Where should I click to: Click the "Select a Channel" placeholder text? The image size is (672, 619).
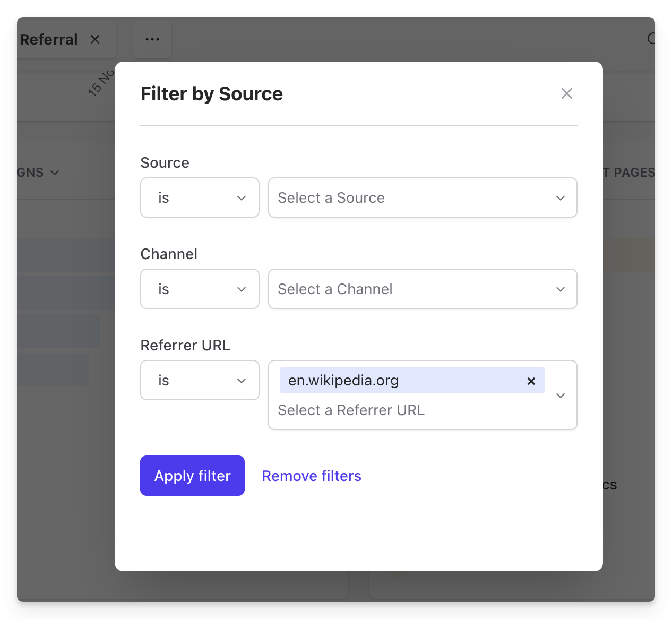[x=335, y=289]
